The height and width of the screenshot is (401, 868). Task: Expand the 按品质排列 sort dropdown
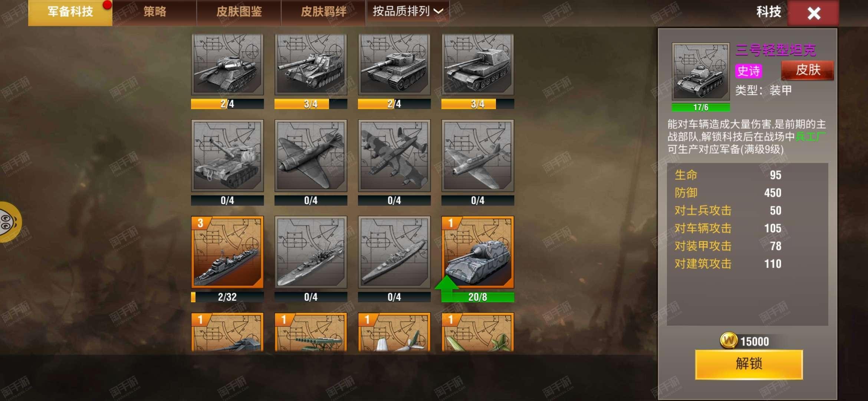408,12
